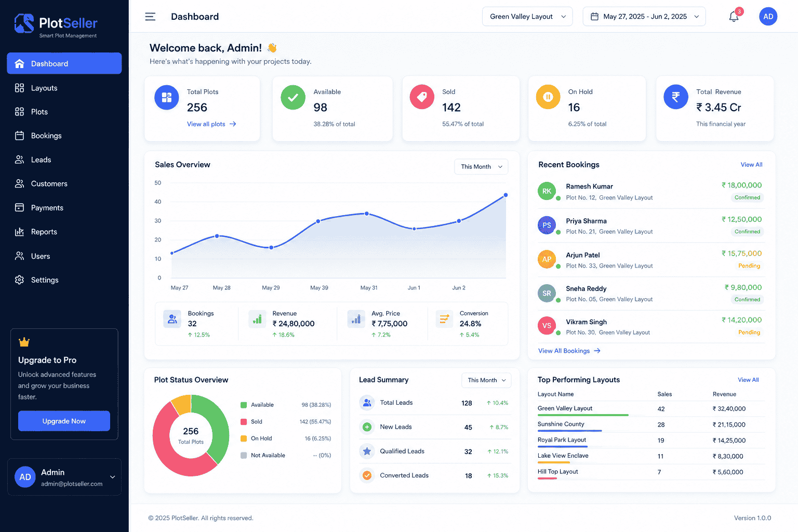
Task: Click the donut chart center showing 256
Action: click(191, 435)
